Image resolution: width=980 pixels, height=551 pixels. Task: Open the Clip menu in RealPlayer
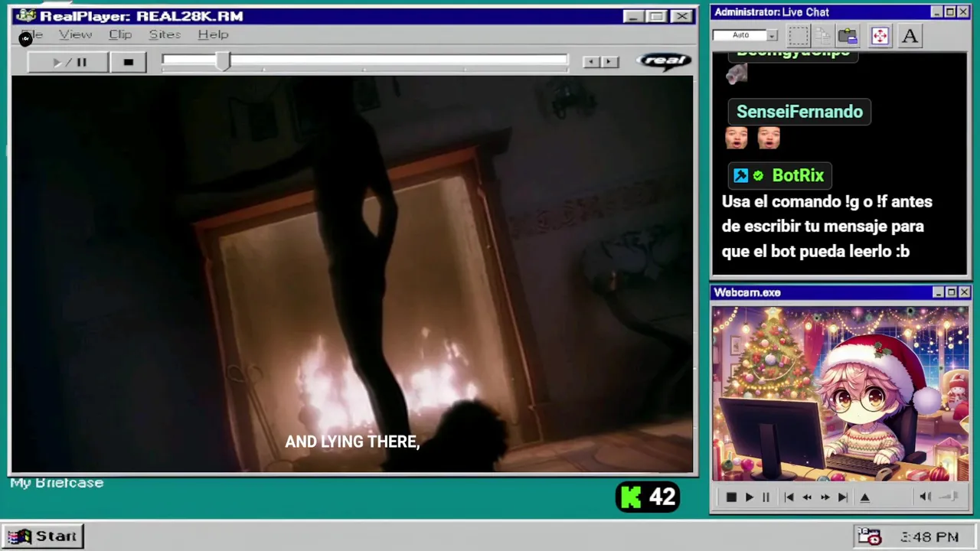click(x=120, y=34)
